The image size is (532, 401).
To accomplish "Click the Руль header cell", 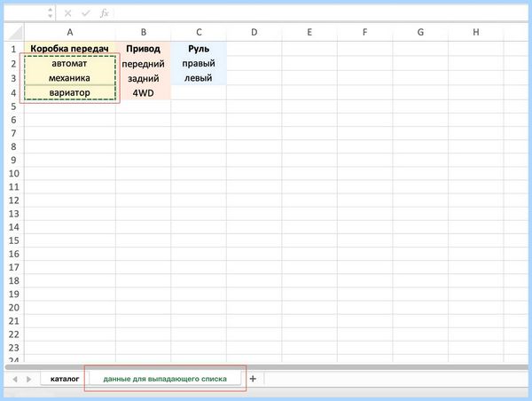I will pyautogui.click(x=199, y=49).
